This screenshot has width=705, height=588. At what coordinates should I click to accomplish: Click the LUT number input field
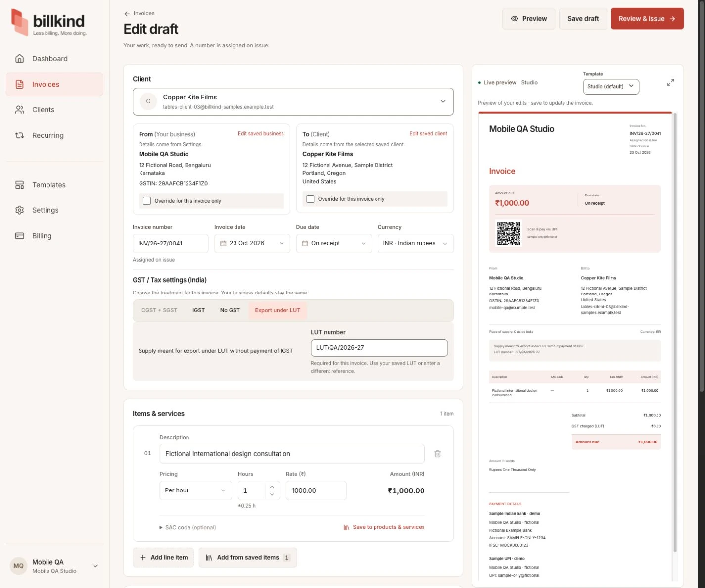pyautogui.click(x=379, y=348)
